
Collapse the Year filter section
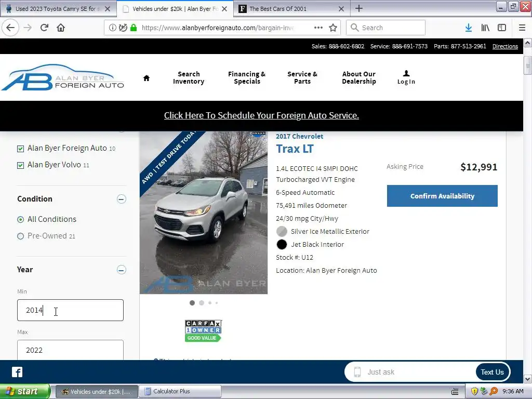(122, 270)
